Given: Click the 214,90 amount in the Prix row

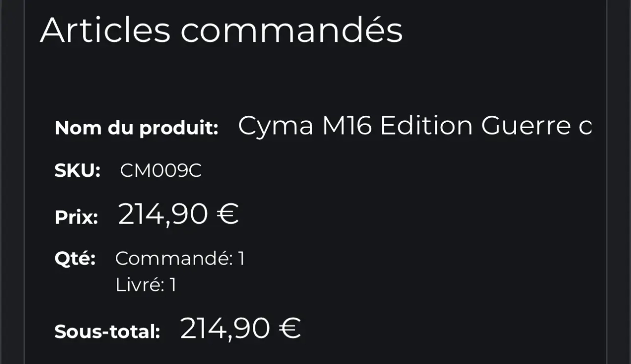Looking at the screenshot, I should pos(163,215).
